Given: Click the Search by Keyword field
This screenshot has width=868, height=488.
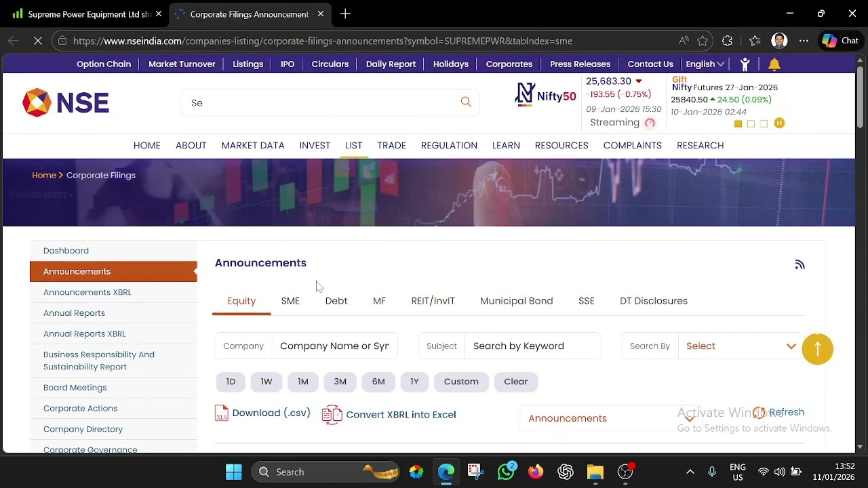Looking at the screenshot, I should tap(533, 346).
